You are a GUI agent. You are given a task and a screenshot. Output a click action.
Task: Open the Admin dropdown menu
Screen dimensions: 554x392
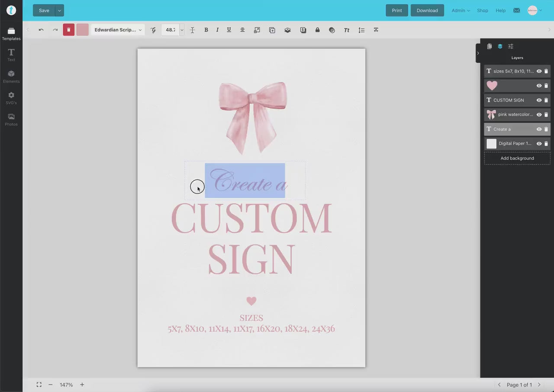pos(461,10)
